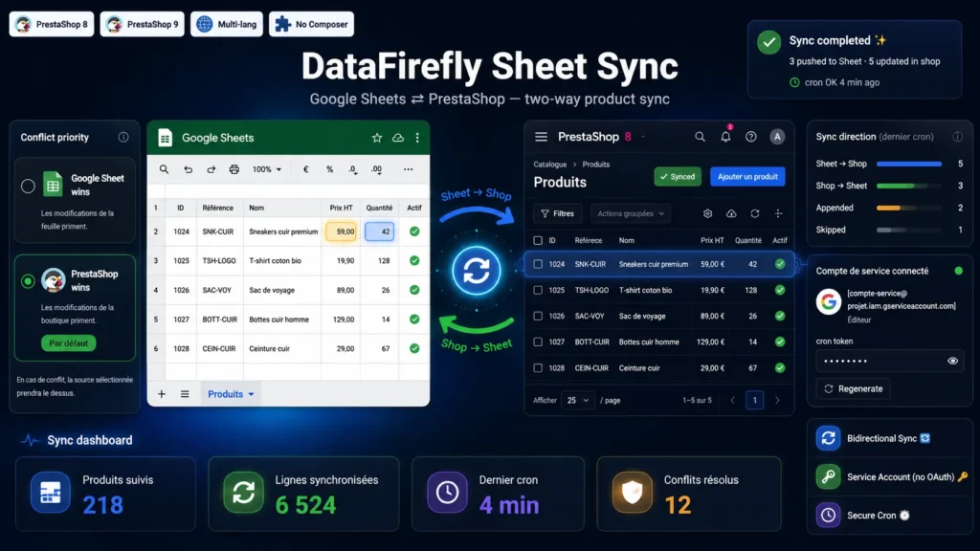The width and height of the screenshot is (980, 551).
Task: Open the 100% zoom dropdown in Sheets
Action: (267, 169)
